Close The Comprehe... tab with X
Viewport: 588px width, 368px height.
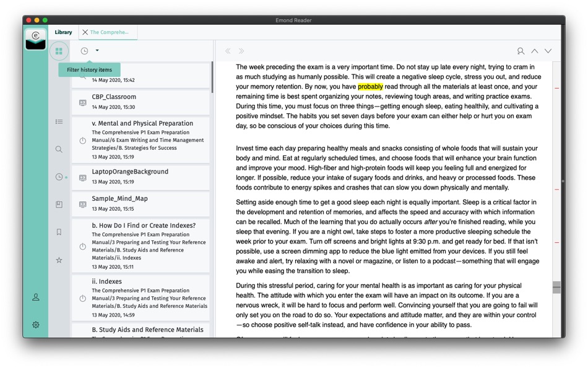coord(85,32)
